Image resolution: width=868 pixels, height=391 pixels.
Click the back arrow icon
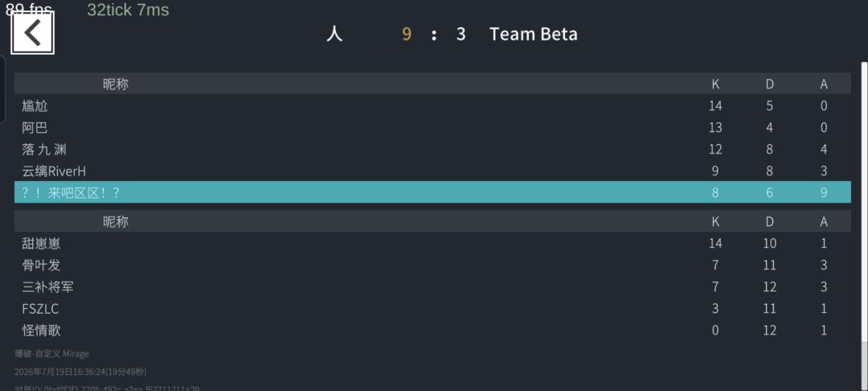(33, 33)
